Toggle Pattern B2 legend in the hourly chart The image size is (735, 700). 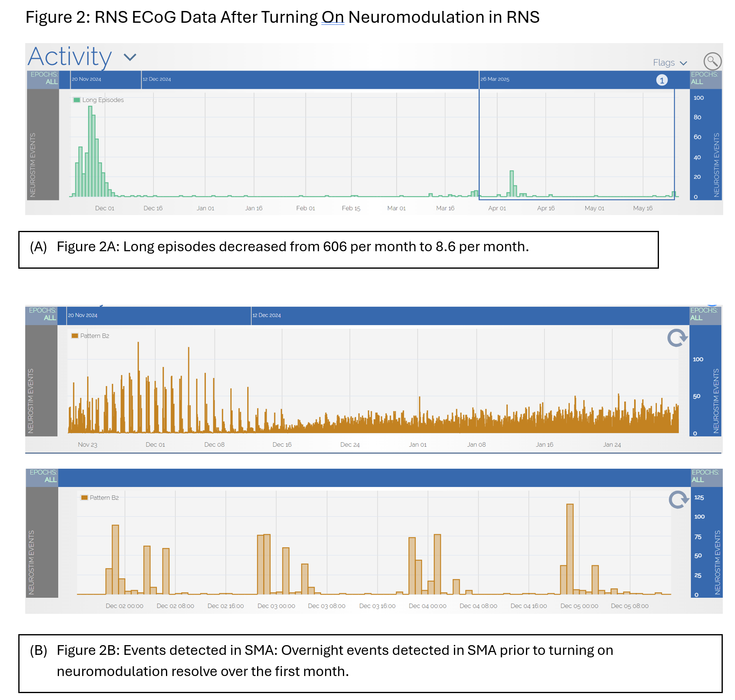100,498
